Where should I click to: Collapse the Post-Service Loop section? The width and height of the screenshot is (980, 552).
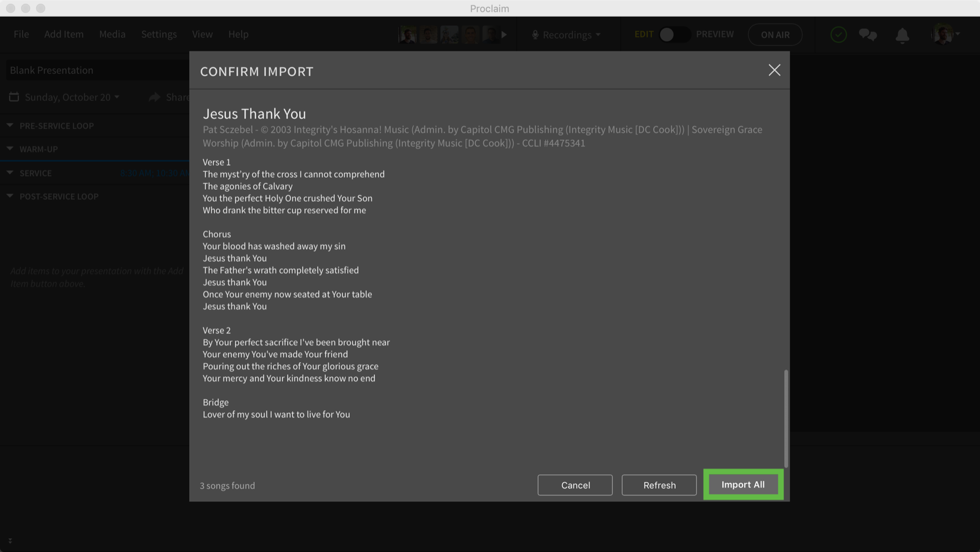pos(10,196)
